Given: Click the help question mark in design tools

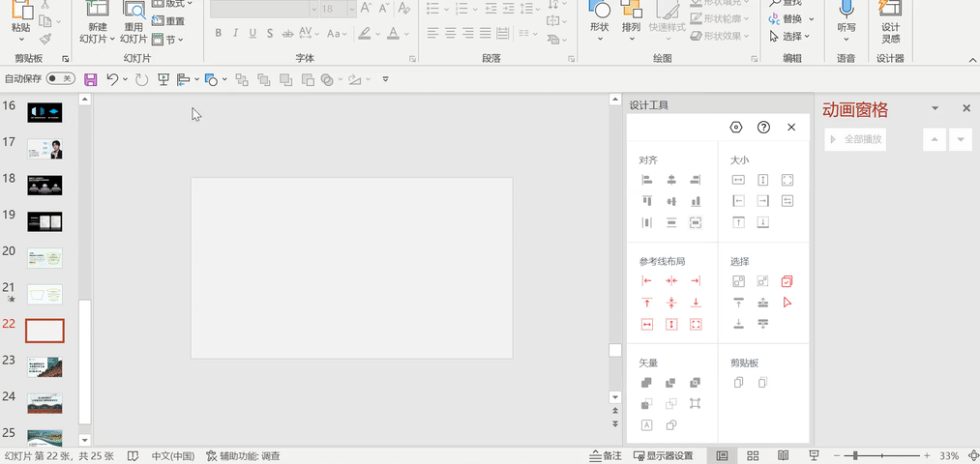Looking at the screenshot, I should 764,128.
